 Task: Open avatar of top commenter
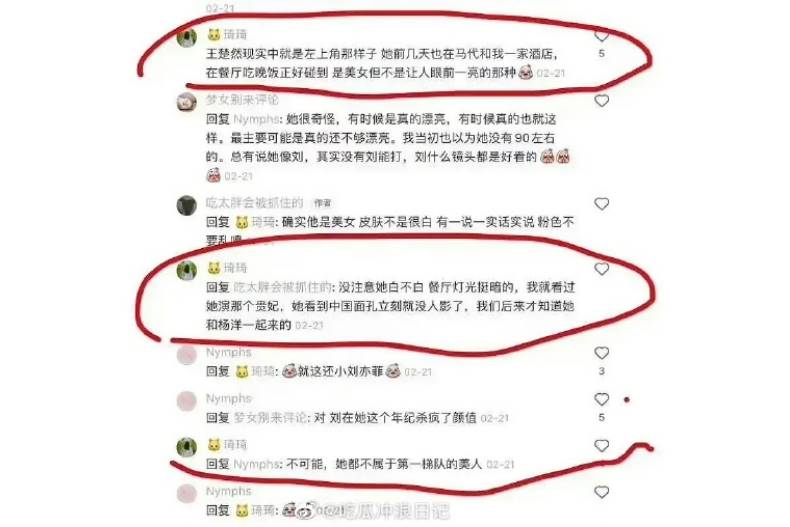186,38
